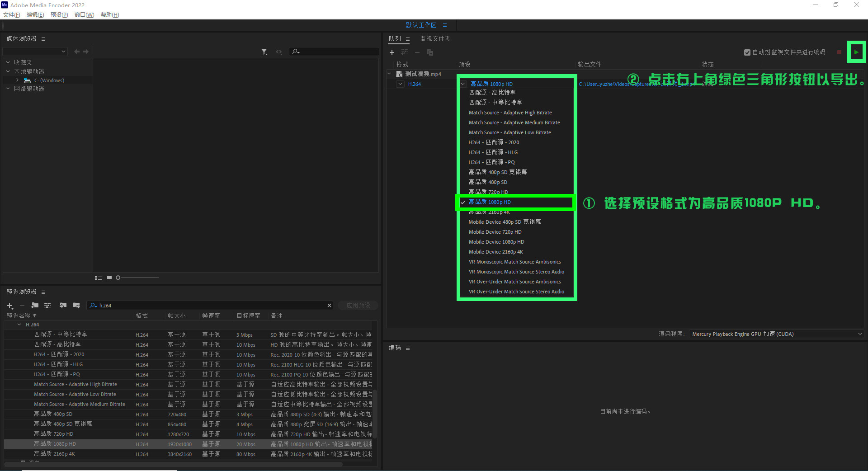Open the 预设(P) menu
Screen dimensions: 868x471
pyautogui.click(x=59, y=15)
